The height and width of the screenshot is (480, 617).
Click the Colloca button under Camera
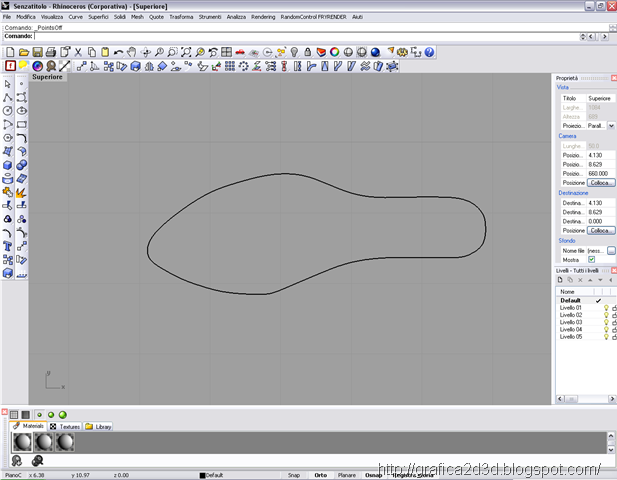[x=601, y=183]
